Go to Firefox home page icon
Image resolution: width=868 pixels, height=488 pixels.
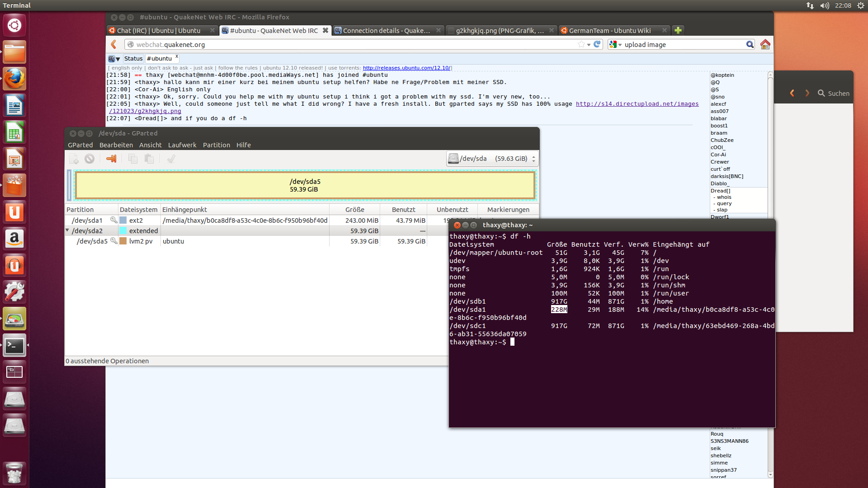click(765, 44)
